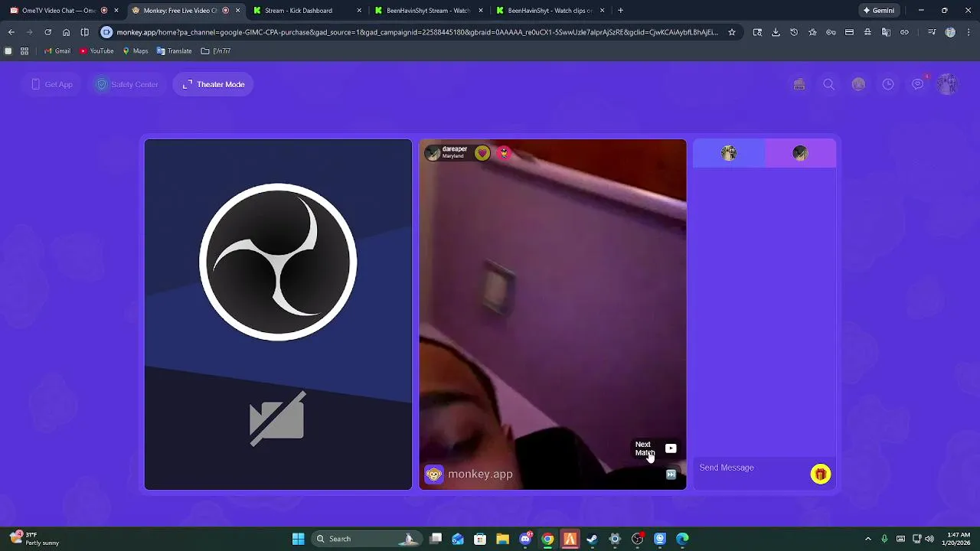The width and height of the screenshot is (980, 551).
Task: Click the skip-forward icon on the video
Action: (x=671, y=474)
